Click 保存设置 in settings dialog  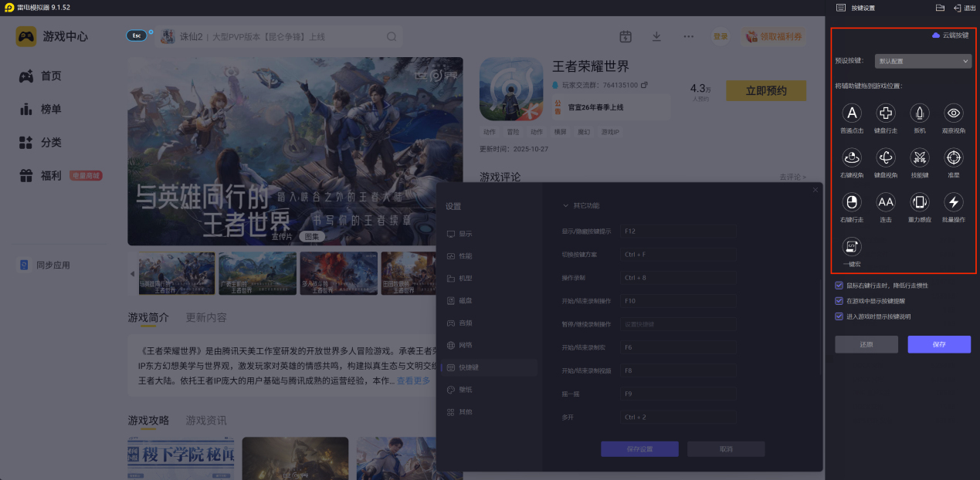point(639,449)
